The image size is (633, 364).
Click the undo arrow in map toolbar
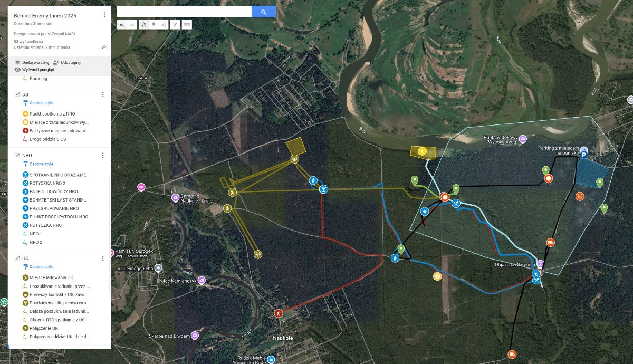click(122, 25)
